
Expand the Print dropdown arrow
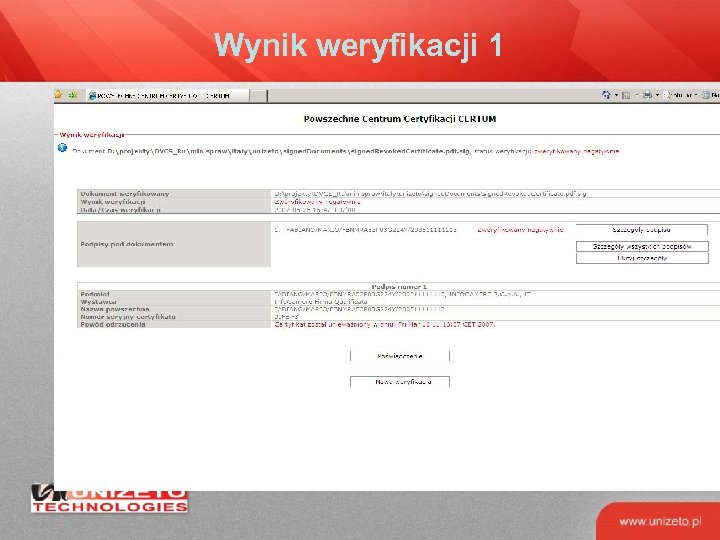(657, 96)
